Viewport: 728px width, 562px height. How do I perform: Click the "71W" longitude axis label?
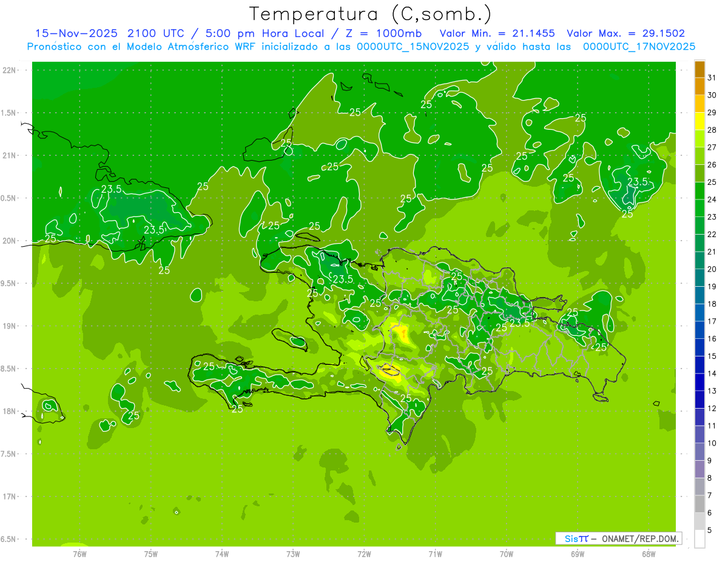coord(435,554)
